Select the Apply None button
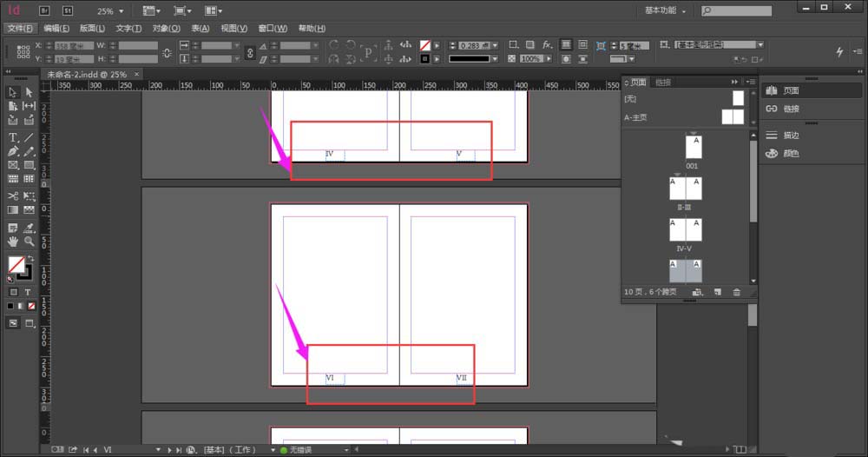This screenshot has height=457, width=868. pos(31,306)
